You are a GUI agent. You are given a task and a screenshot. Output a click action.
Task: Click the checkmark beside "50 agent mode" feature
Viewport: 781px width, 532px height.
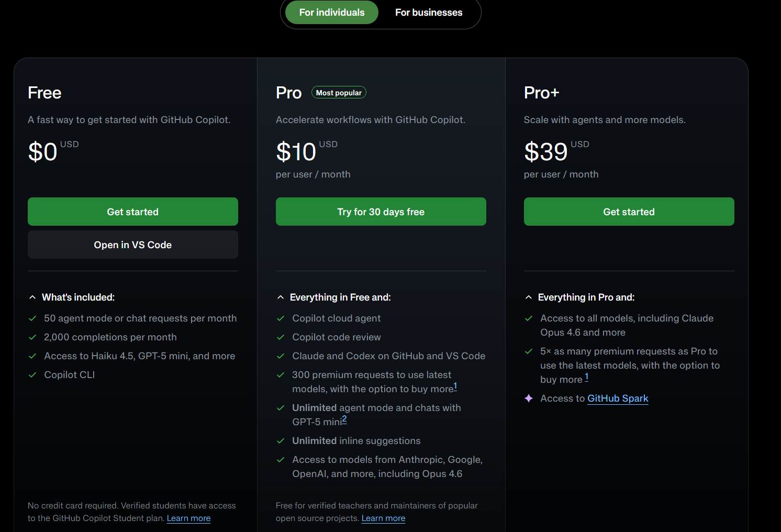click(32, 318)
